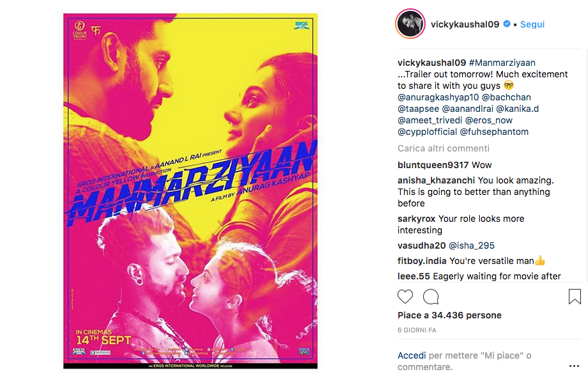The image size is (588, 381).
Task: Open commenter bluntqueen9317 profile
Action: (x=433, y=165)
